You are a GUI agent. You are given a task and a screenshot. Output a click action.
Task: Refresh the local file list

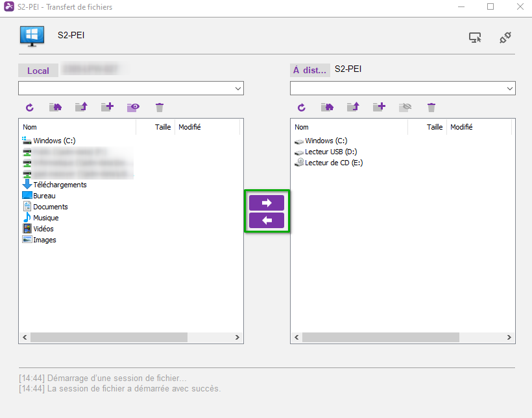[29, 108]
